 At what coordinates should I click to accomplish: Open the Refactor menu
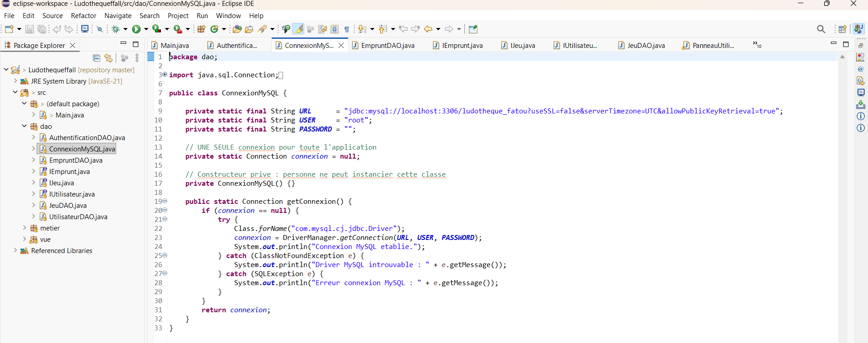tap(84, 15)
